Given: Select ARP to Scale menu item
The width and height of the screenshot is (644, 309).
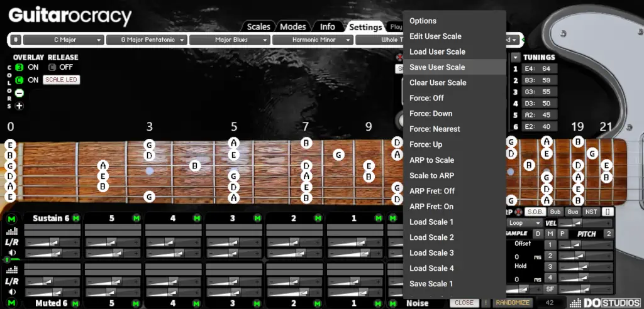Looking at the screenshot, I should pyautogui.click(x=455, y=160).
